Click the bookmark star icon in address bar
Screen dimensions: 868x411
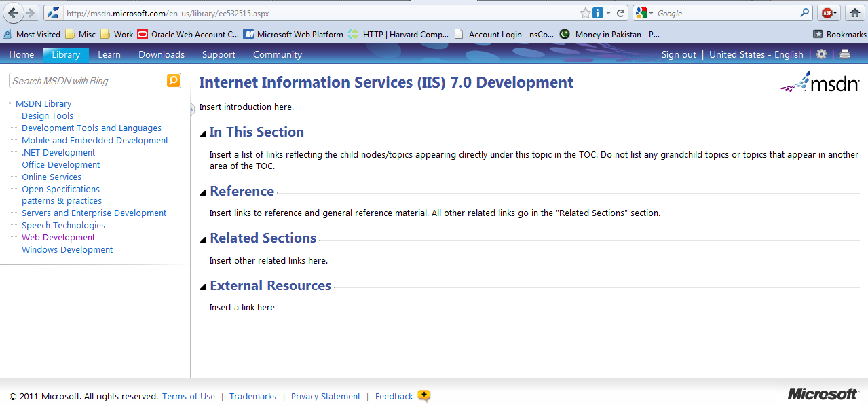[x=585, y=13]
